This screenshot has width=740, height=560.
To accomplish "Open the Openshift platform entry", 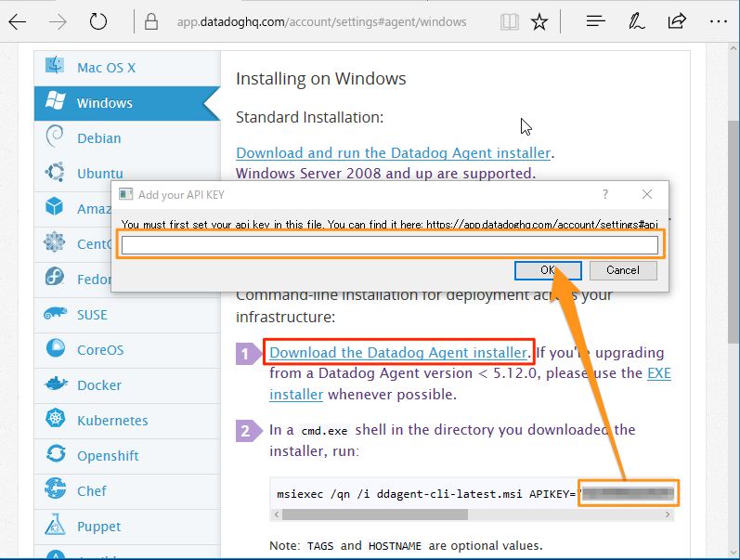I will [x=127, y=456].
